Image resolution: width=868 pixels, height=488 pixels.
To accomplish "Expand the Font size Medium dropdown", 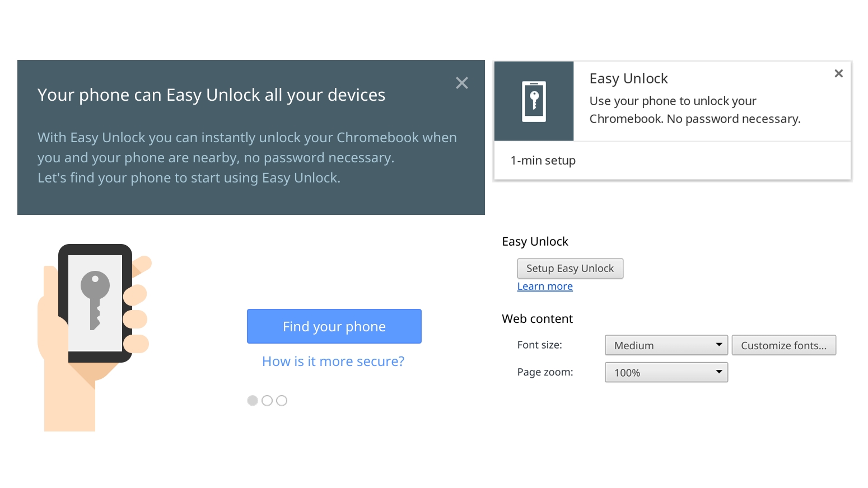I will (x=666, y=345).
